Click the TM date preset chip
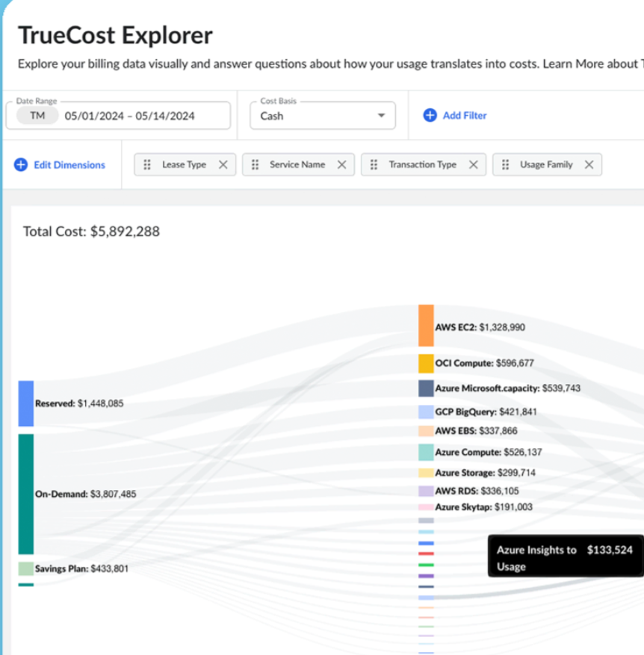The width and height of the screenshot is (644, 655). point(37,116)
